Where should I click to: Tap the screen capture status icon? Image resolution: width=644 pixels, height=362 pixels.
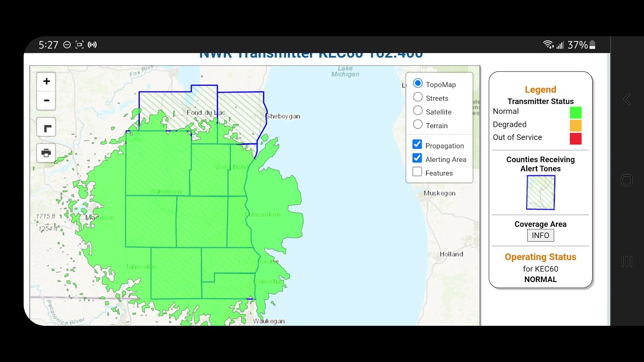(79, 45)
